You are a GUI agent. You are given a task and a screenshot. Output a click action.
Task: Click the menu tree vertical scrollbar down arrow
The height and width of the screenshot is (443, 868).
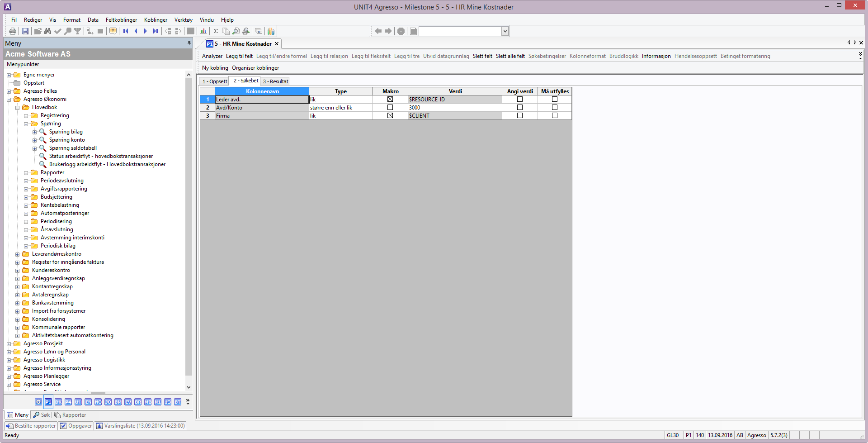click(189, 387)
